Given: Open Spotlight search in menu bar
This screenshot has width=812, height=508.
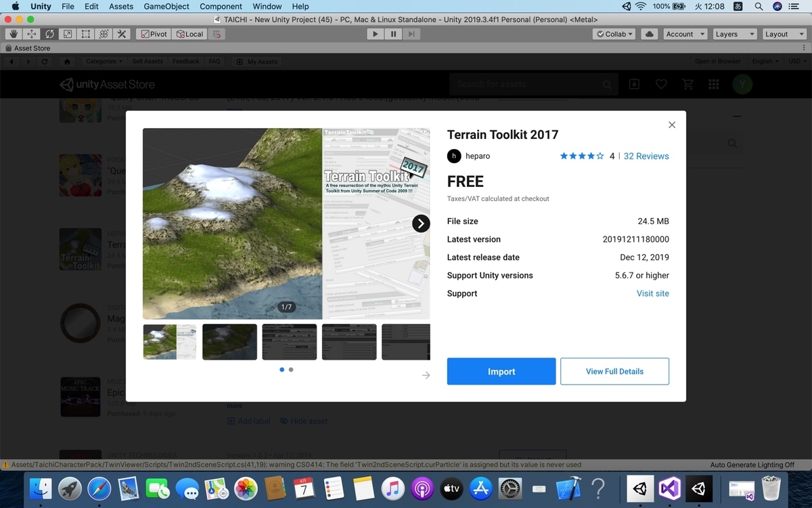Looking at the screenshot, I should tap(759, 6).
